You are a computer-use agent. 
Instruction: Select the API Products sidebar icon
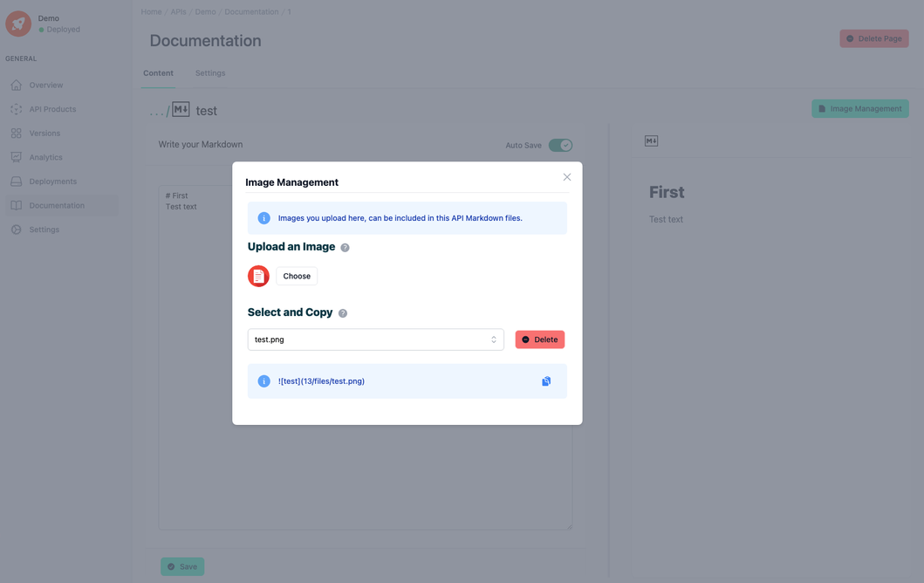[x=15, y=108]
